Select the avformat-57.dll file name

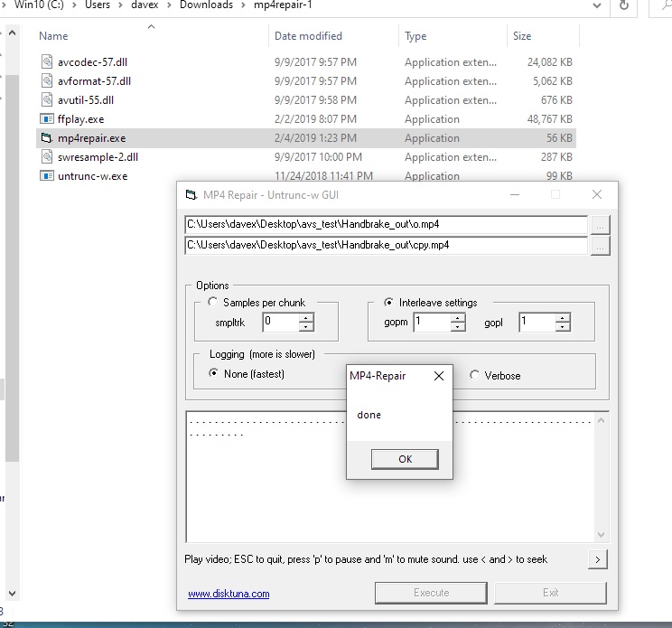tap(94, 81)
